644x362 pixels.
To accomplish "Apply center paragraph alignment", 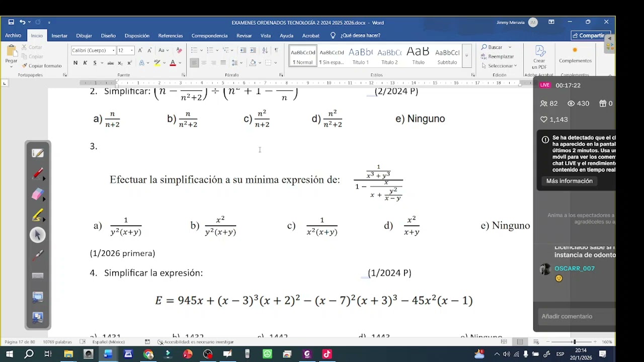I will point(204,63).
